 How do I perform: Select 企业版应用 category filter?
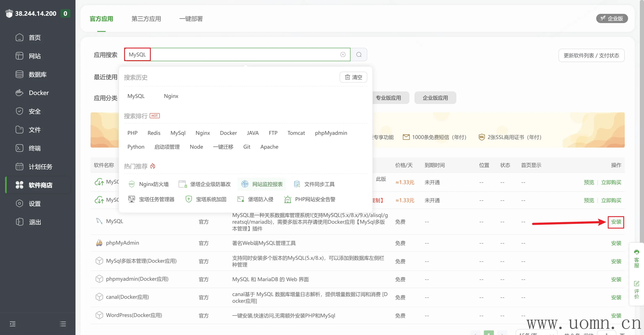click(435, 98)
